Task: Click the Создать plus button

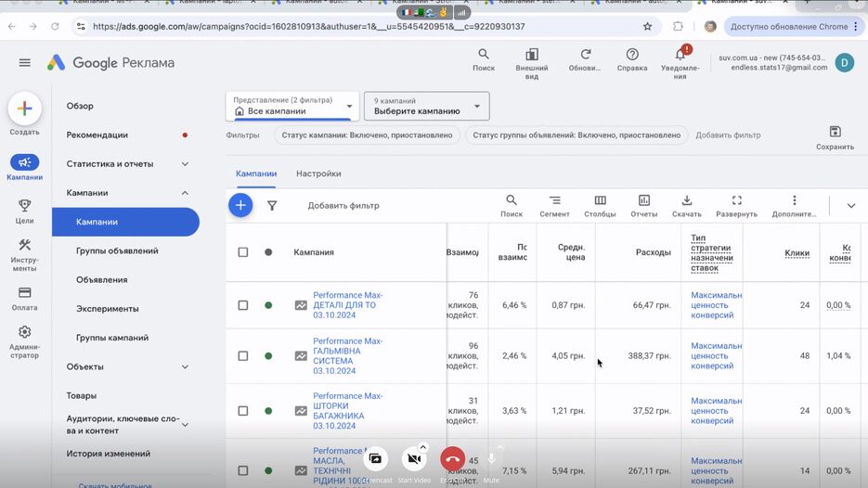Action: pyautogui.click(x=24, y=109)
